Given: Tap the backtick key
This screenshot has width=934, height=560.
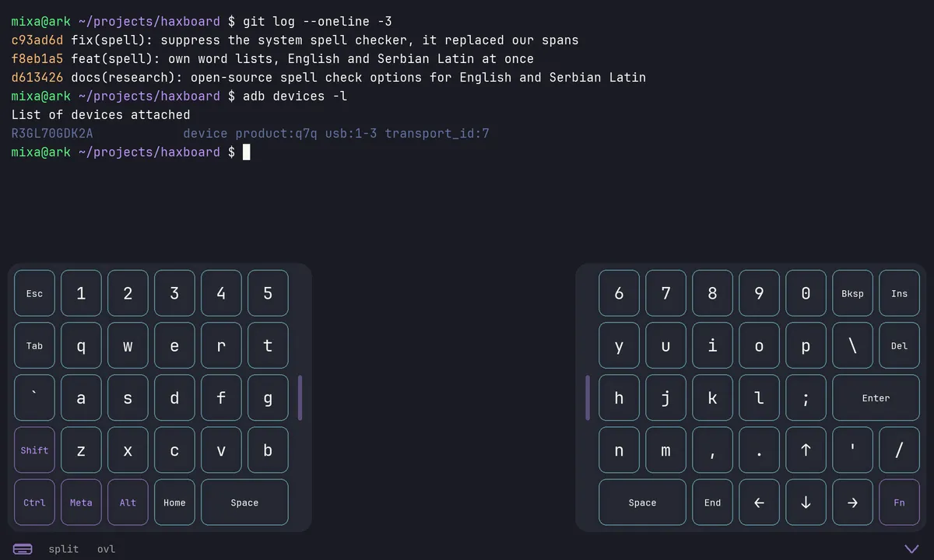Looking at the screenshot, I should [x=34, y=397].
